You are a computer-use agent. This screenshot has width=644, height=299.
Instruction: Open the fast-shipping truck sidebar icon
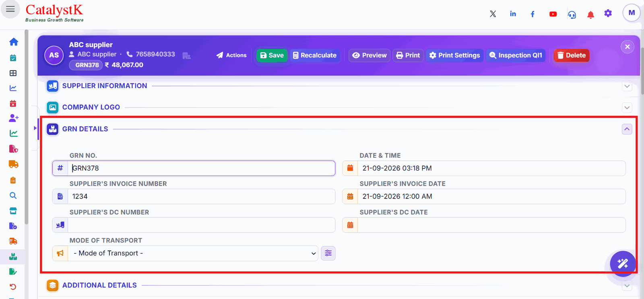(x=13, y=241)
